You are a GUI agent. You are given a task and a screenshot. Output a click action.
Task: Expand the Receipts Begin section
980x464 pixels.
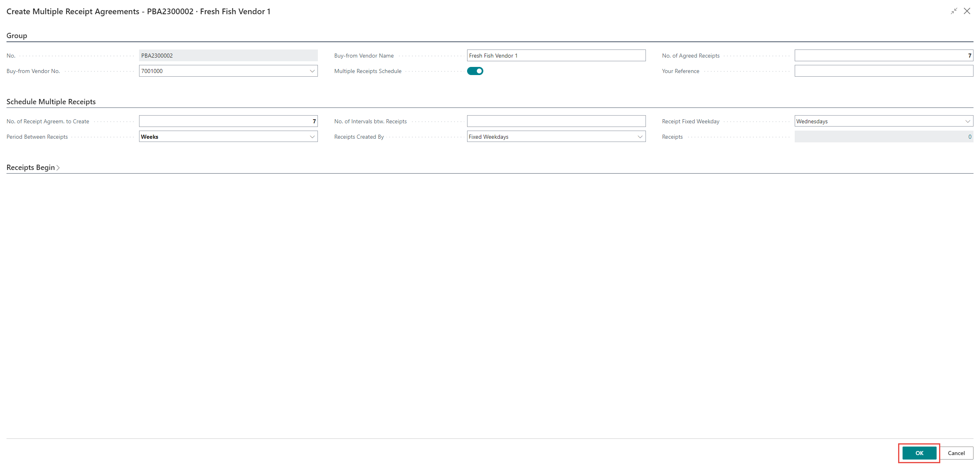point(30,168)
